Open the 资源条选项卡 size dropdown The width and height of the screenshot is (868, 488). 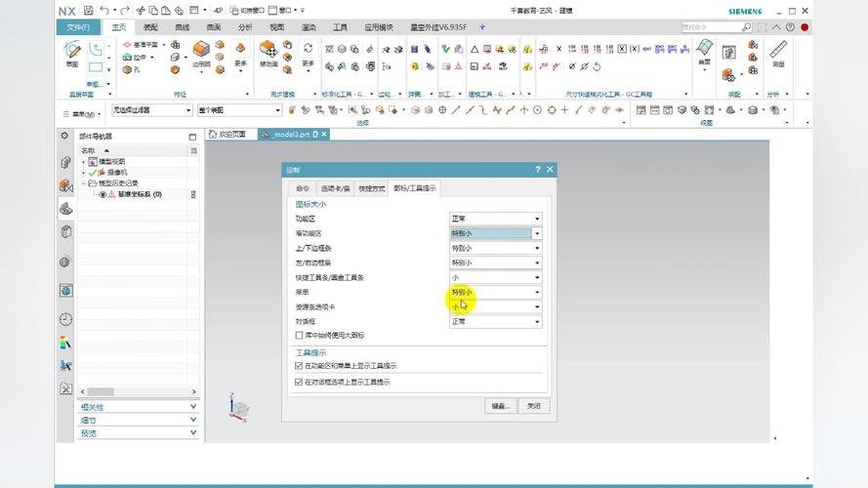click(495, 306)
